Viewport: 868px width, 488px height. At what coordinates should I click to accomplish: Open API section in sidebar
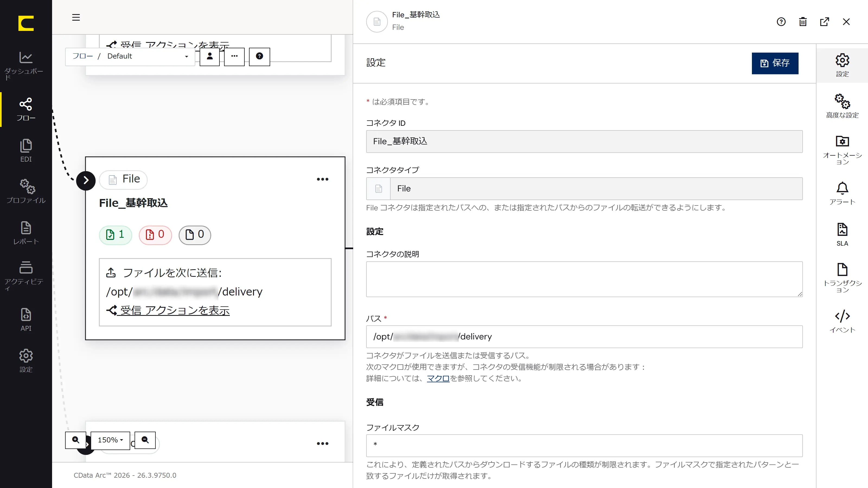click(x=26, y=320)
